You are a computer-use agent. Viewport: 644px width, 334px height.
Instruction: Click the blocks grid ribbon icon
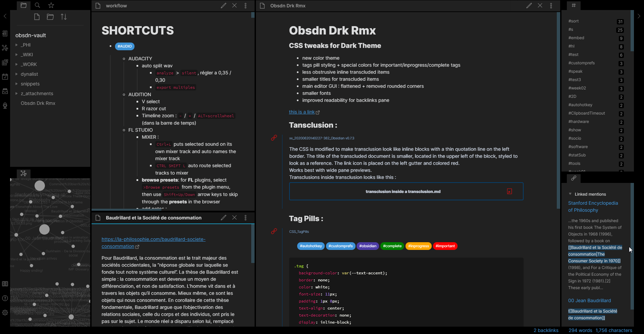(5, 62)
